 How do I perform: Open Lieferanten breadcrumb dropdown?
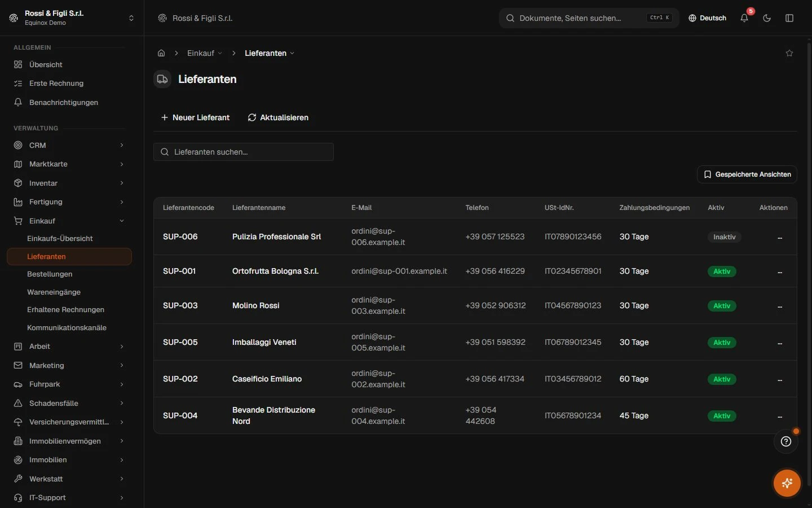[270, 53]
